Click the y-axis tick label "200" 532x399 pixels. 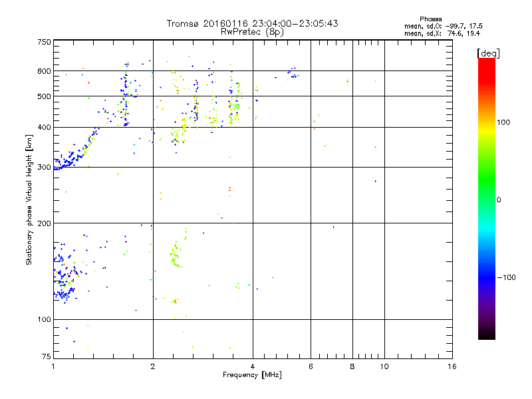(x=44, y=223)
